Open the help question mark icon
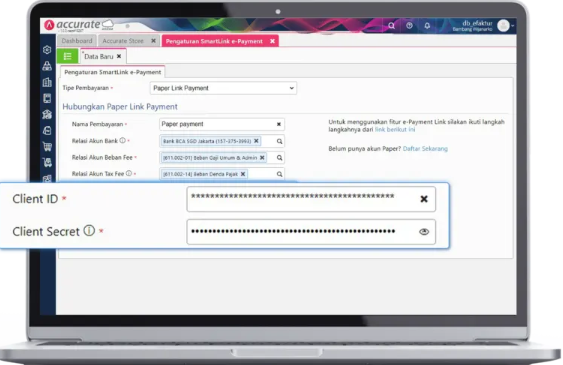Screen dimensions: 563x365 point(409,25)
